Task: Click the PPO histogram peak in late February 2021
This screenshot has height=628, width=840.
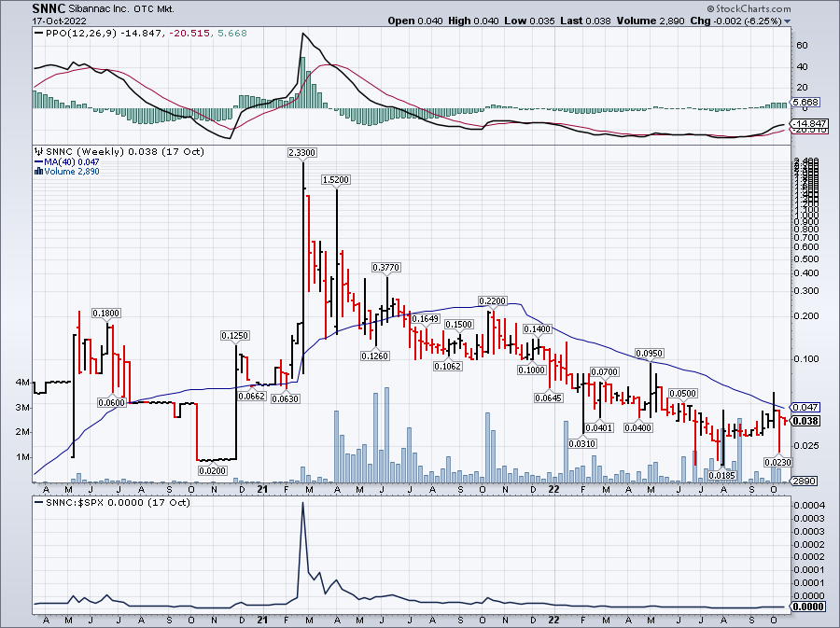Action: pyautogui.click(x=302, y=82)
